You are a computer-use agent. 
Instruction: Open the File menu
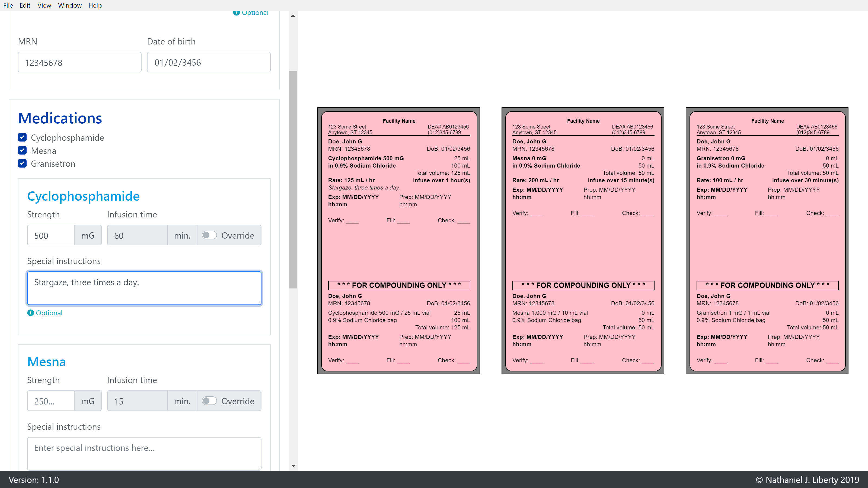click(x=8, y=5)
